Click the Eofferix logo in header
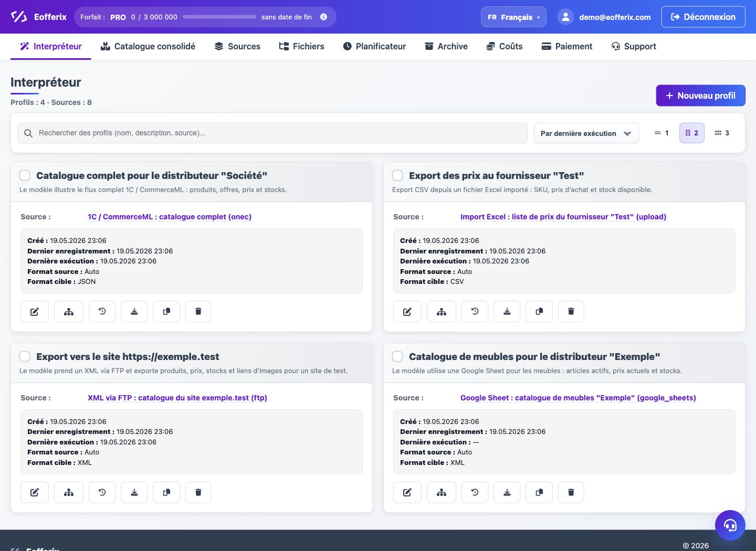 (39, 17)
